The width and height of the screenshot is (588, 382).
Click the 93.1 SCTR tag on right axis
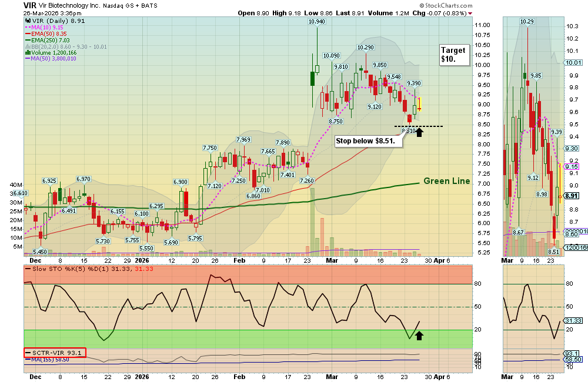click(x=572, y=354)
